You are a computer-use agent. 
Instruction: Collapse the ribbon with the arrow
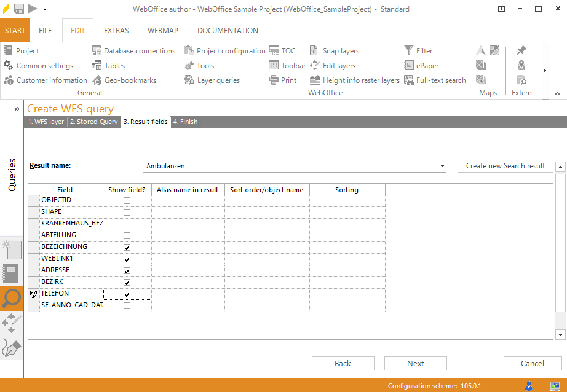coord(557,93)
